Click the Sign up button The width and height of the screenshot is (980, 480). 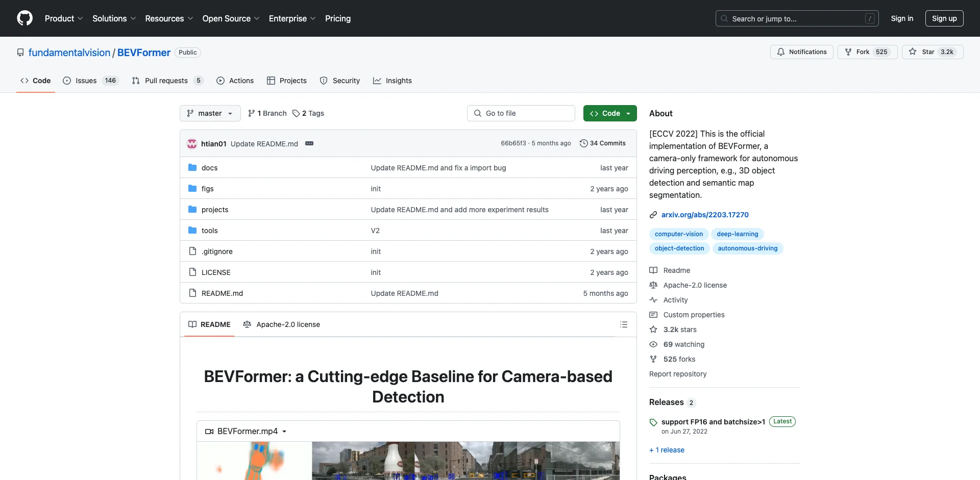tap(944, 18)
